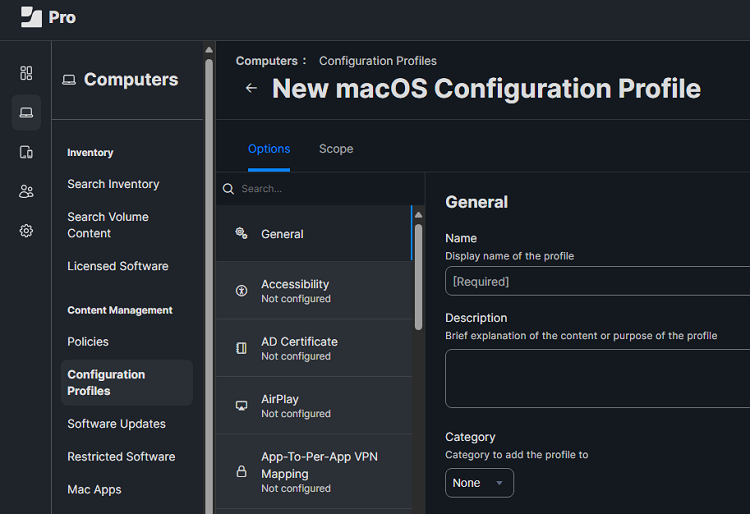Open the Devices icon in left rail
Image resolution: width=750 pixels, height=514 pixels.
(26, 152)
